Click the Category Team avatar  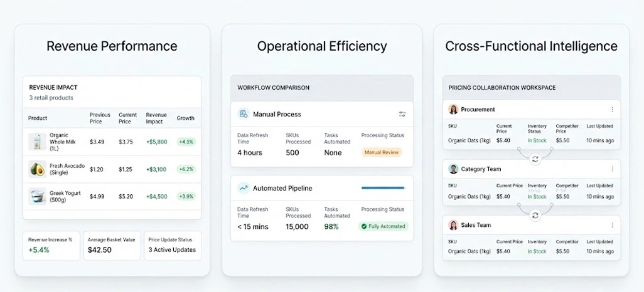click(453, 169)
